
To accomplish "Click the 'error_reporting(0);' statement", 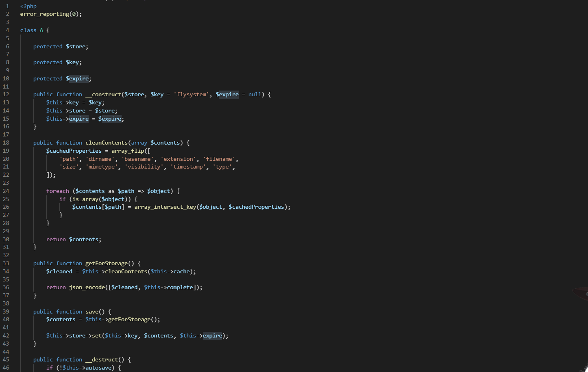I will click(x=51, y=14).
